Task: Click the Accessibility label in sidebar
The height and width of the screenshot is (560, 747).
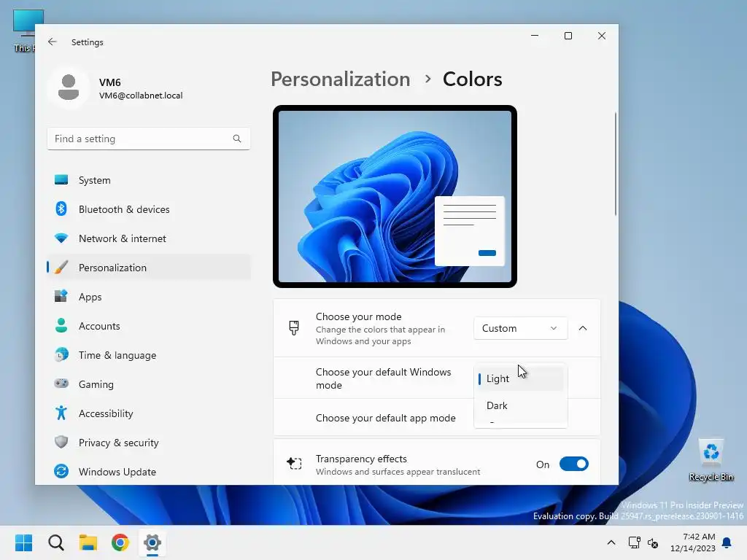Action: (106, 413)
